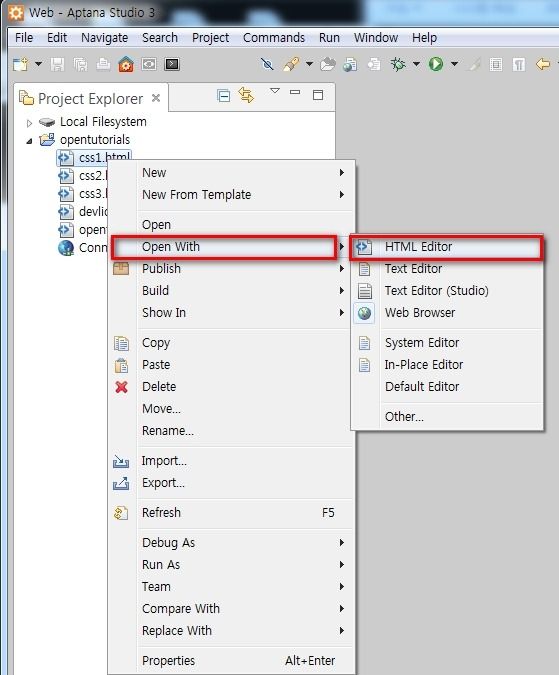Click the open folder toolbar icon
Viewport: 559px width, 675px height.
click(x=327, y=65)
